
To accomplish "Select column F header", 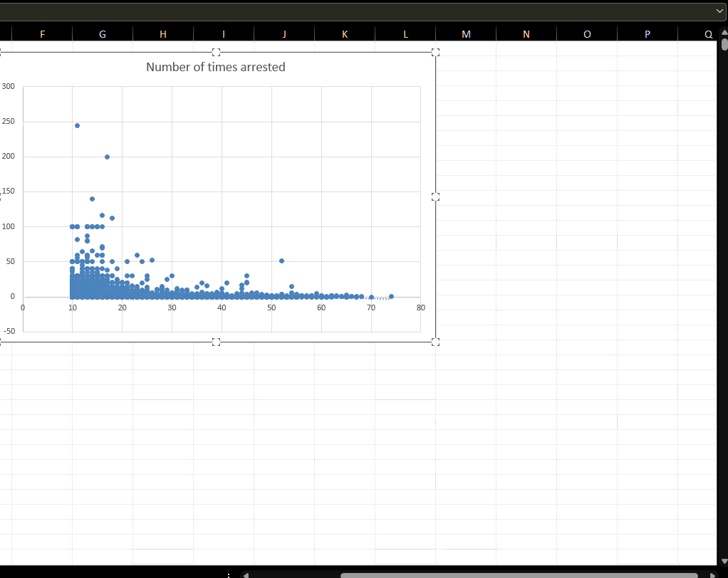I will 42,33.
